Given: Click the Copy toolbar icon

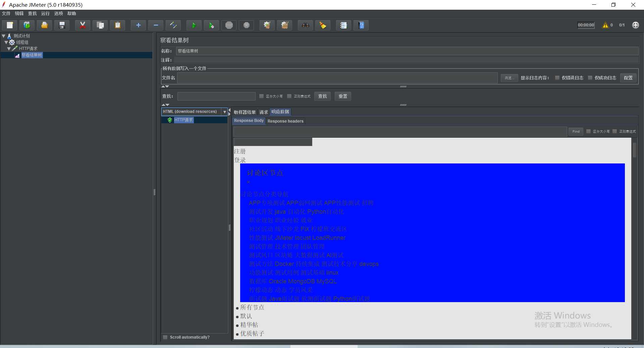Looking at the screenshot, I should 100,25.
